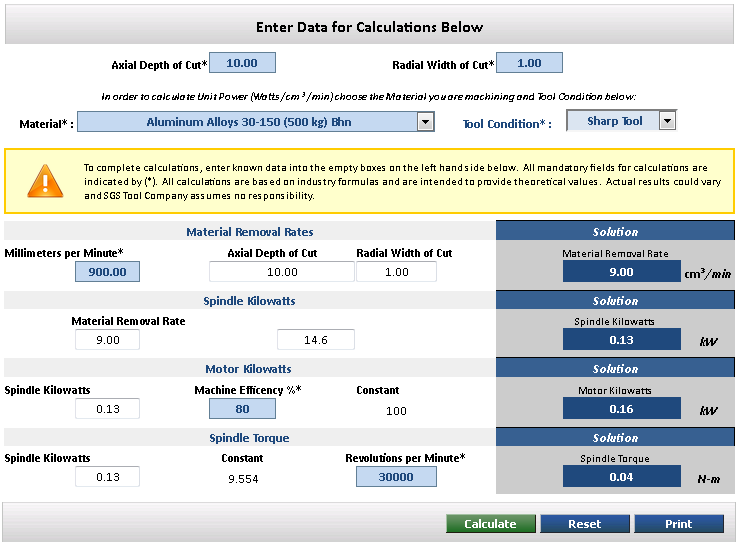Click Spindle Kilowatts box in Motor Kilowatts section

click(107, 408)
